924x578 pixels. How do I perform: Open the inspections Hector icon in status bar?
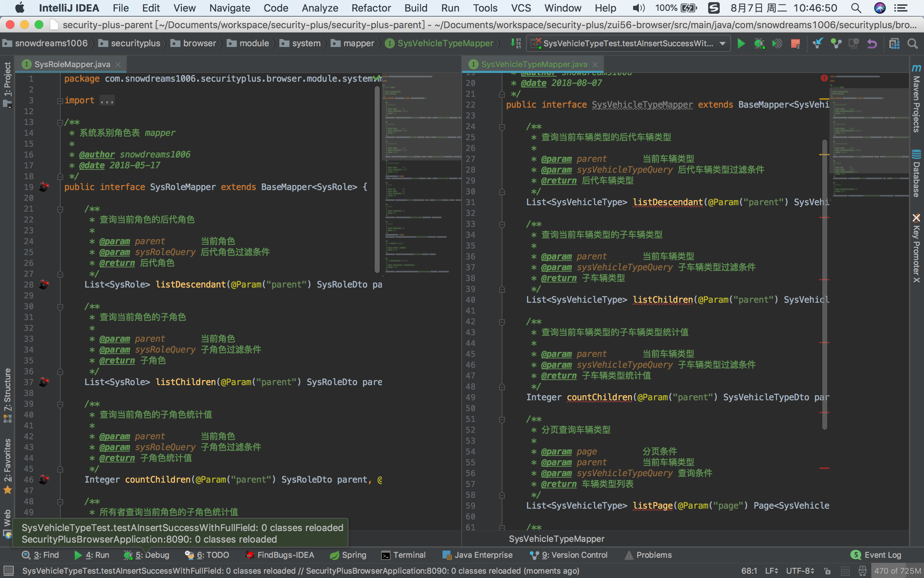(x=863, y=571)
